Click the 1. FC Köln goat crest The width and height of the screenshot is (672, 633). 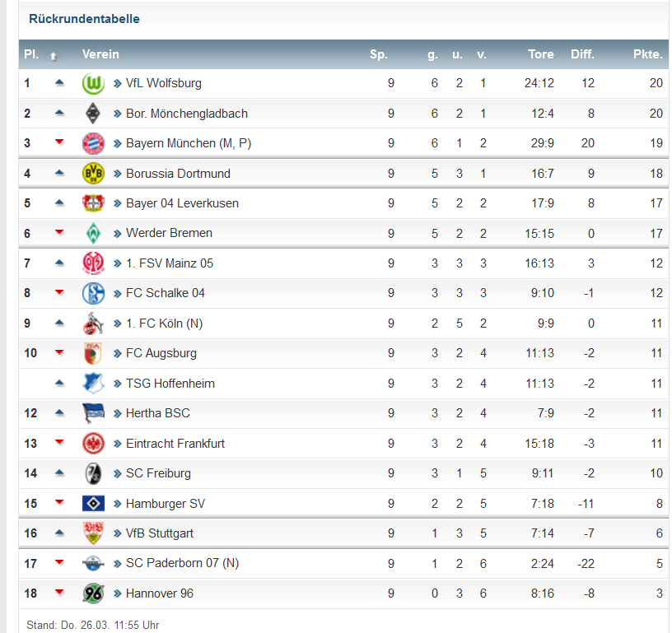click(x=93, y=323)
